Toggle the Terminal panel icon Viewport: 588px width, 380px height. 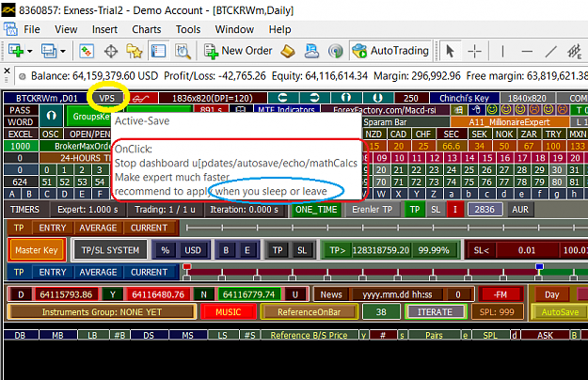(x=158, y=51)
